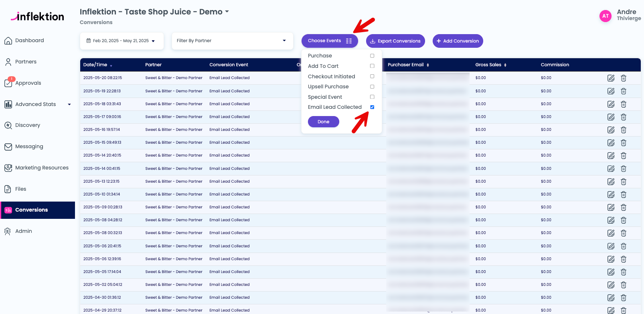Click the Special Event option label
Image resolution: width=644 pixels, height=314 pixels.
tap(325, 97)
